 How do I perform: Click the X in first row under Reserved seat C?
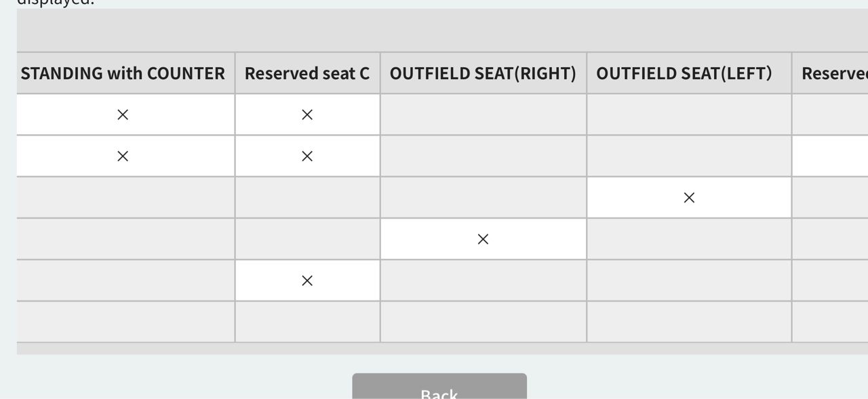point(307,114)
